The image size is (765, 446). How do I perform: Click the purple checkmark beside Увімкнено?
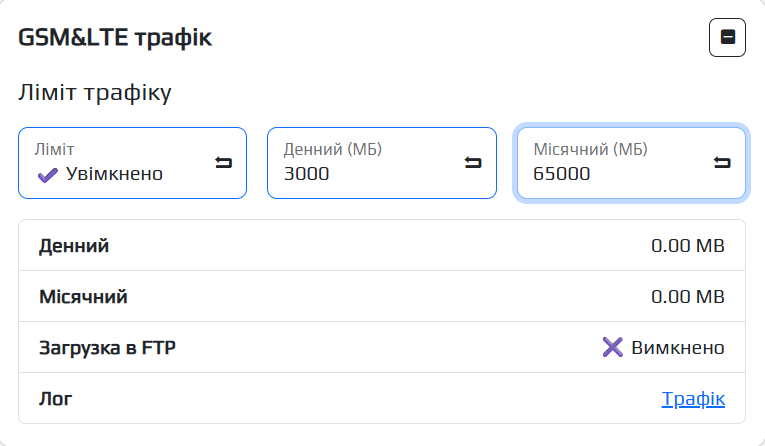[47, 175]
